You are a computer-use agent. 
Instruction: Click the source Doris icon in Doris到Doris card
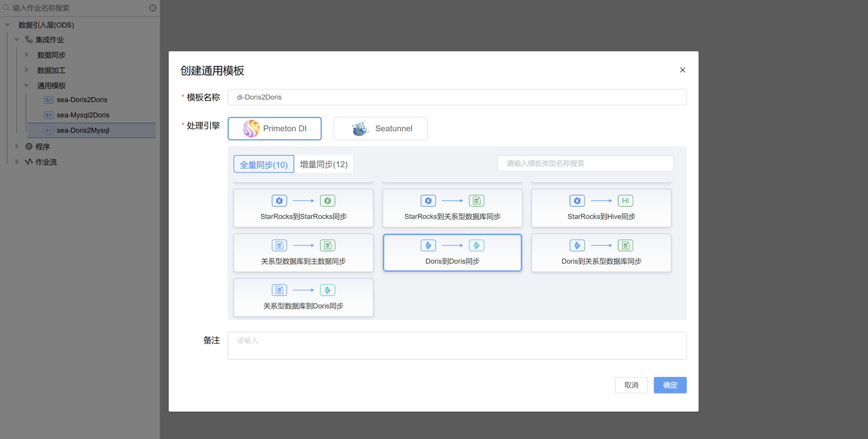428,245
